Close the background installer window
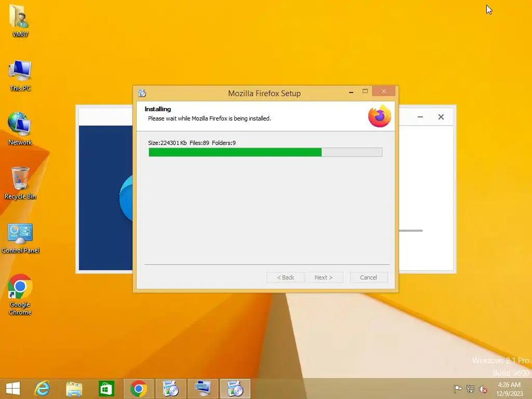Screen dimensions: 532x399 tap(441, 117)
